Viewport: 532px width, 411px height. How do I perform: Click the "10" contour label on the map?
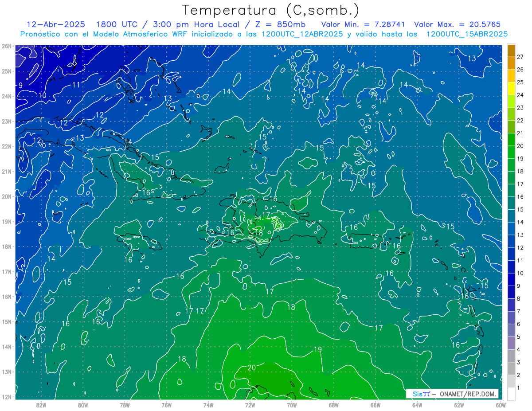[42, 95]
